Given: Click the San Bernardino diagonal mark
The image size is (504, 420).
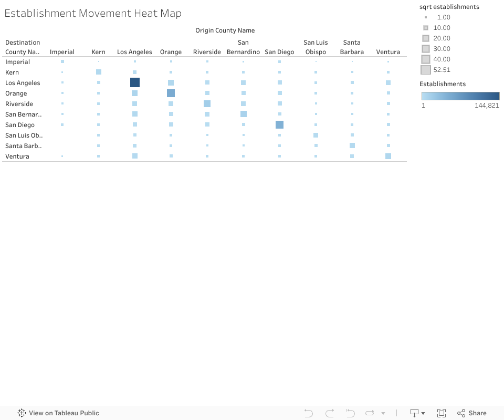Looking at the screenshot, I should pos(244,114).
